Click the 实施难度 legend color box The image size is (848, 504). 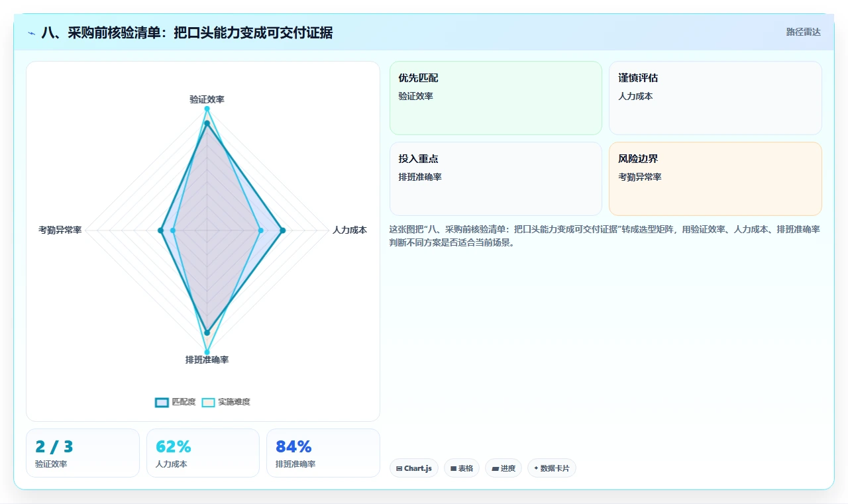pyautogui.click(x=209, y=402)
